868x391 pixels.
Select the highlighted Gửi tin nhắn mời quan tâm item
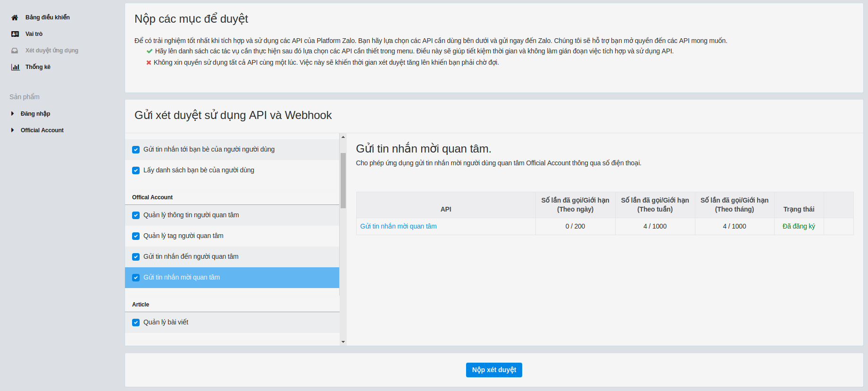point(182,277)
